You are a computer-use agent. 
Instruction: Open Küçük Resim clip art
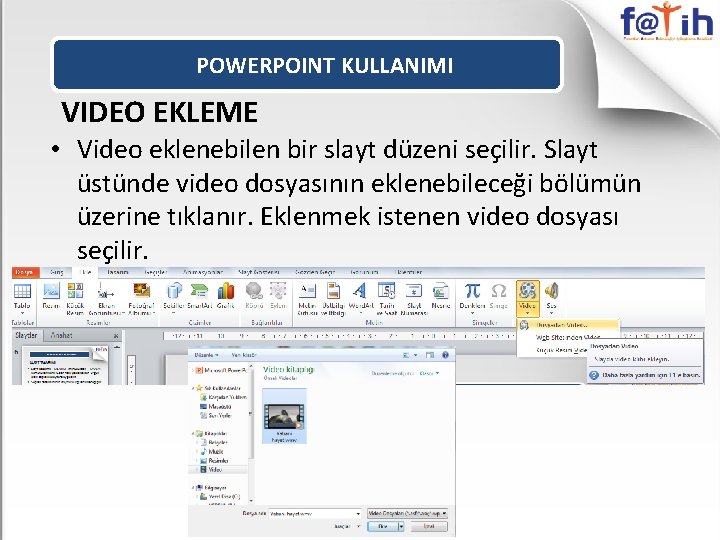(x=75, y=298)
